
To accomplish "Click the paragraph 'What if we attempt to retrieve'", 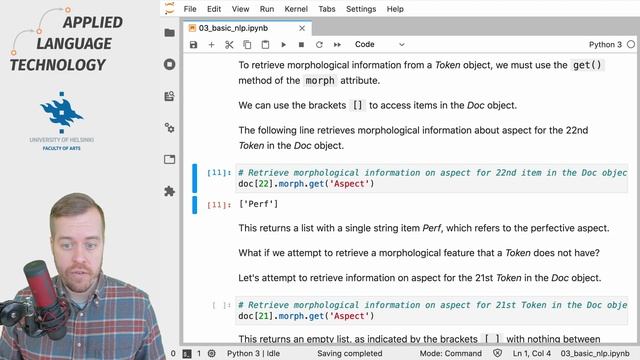I will click(419, 253).
